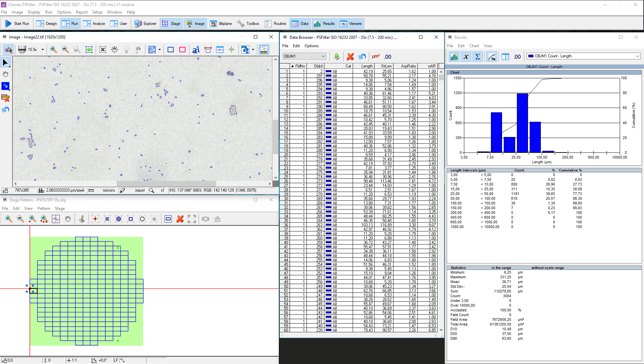The height and width of the screenshot is (364, 644).
Task: Open the Pattern menu in Stage Pattern window
Action: (x=43, y=208)
